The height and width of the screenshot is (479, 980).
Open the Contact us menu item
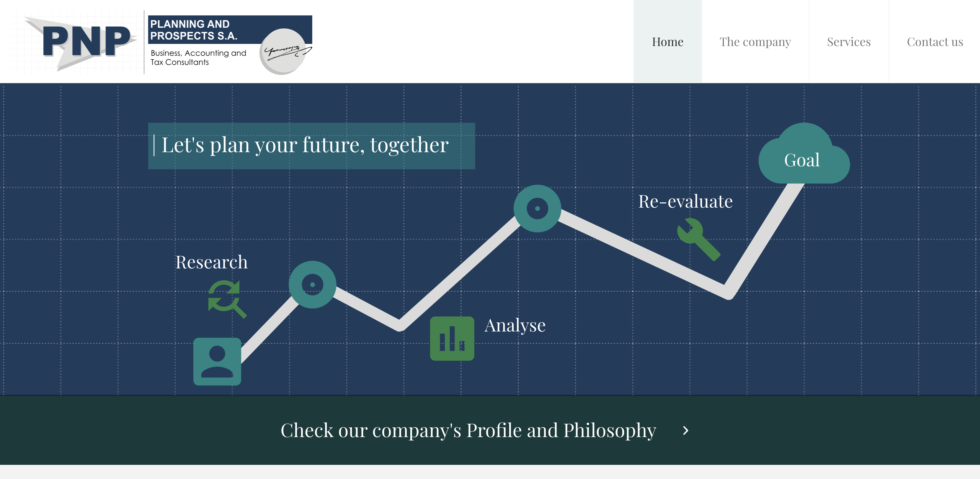935,42
